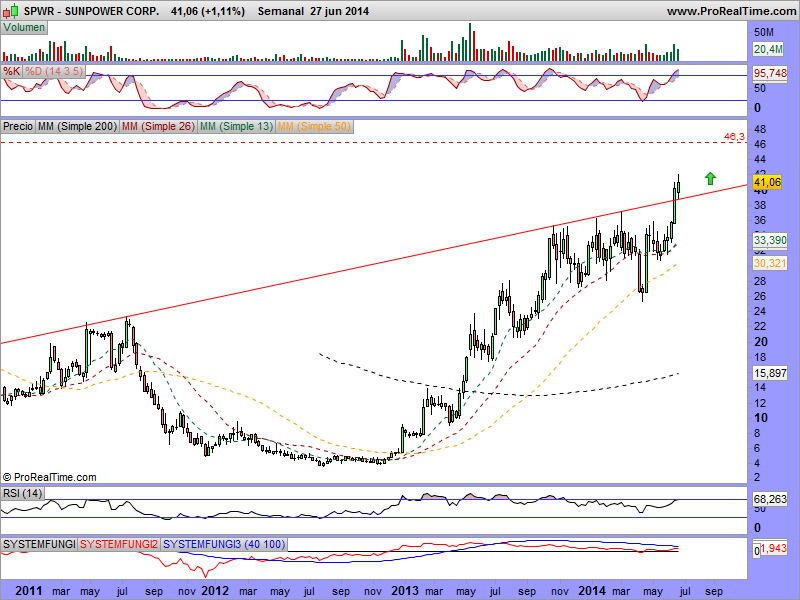Select the SYSTEMFUNGI3 (40 100) label
Screen dimensions: 800x600
(x=224, y=544)
